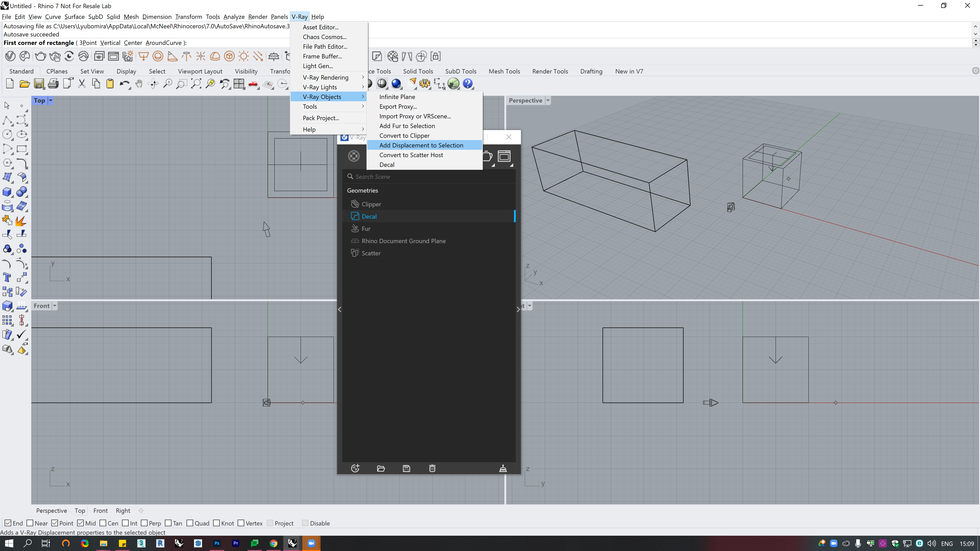Enable the Int osnap checkbox
980x551 pixels.
pyautogui.click(x=125, y=523)
